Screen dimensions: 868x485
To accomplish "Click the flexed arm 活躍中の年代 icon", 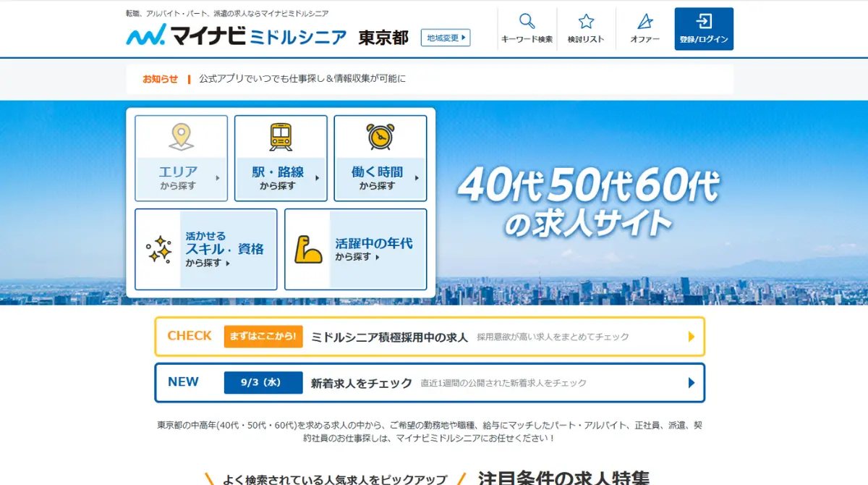I will 307,249.
